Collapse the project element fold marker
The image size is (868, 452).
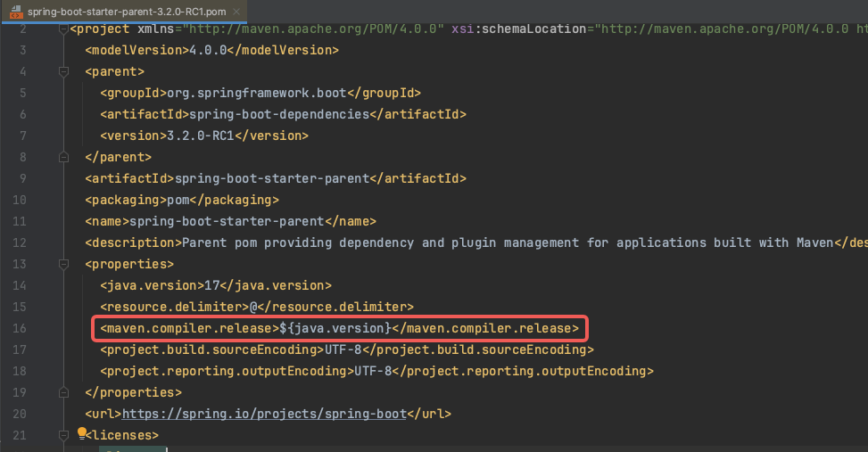pyautogui.click(x=63, y=29)
